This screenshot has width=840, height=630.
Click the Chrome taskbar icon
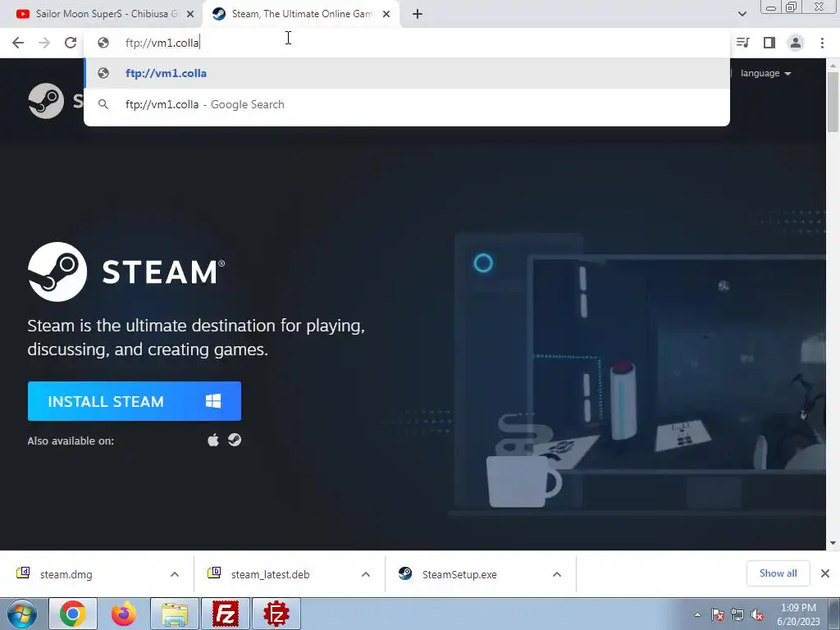click(x=73, y=614)
